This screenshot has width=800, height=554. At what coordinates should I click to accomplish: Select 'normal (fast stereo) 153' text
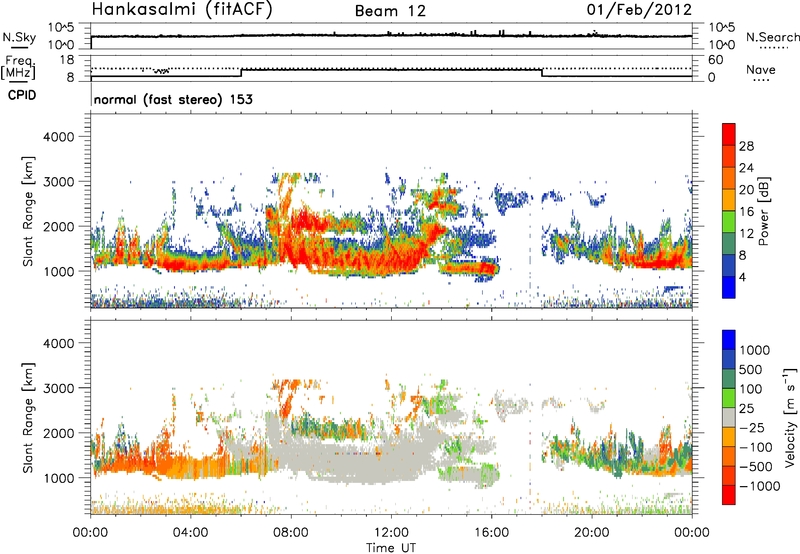coord(173,99)
